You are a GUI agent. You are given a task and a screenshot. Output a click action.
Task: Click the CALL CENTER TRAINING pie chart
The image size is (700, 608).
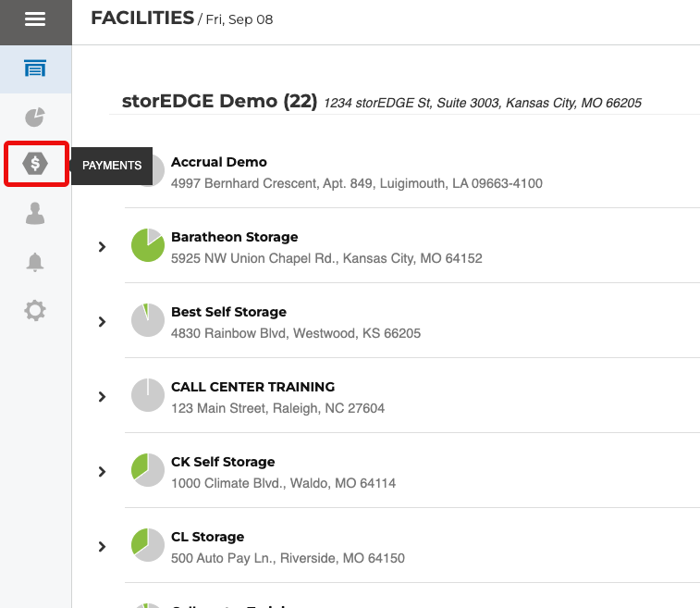pyautogui.click(x=148, y=395)
